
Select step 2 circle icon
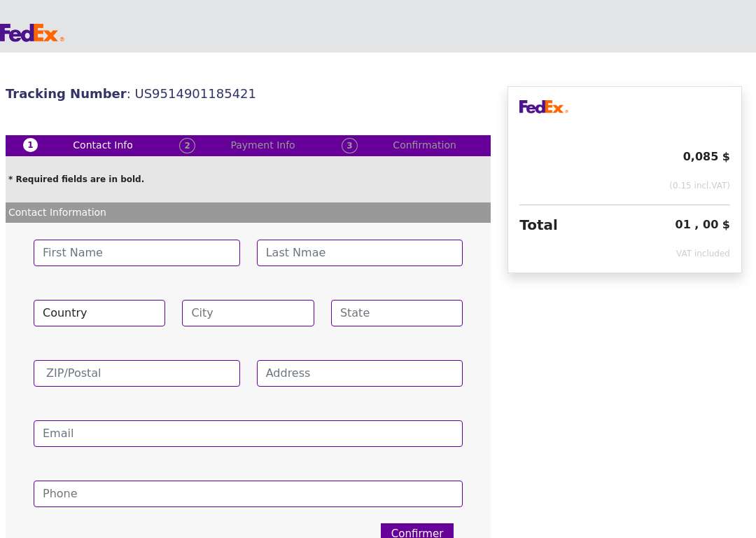coord(187,145)
